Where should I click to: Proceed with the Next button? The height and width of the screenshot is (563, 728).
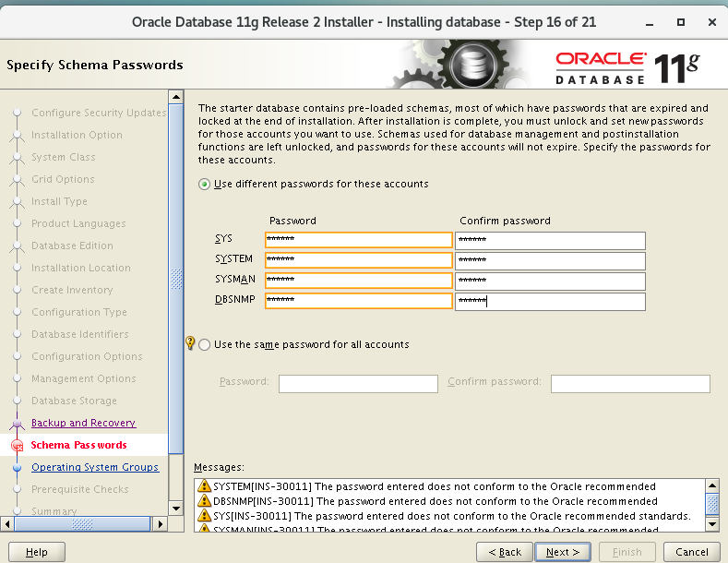(563, 552)
